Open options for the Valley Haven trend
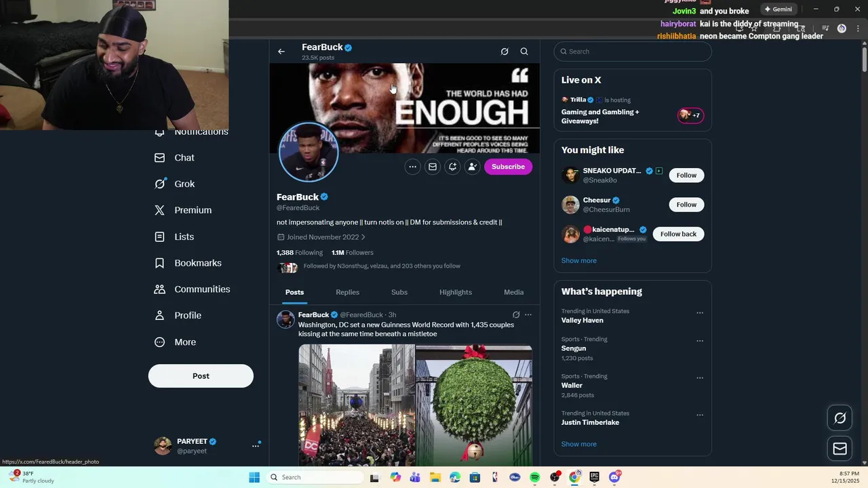This screenshot has width=868, height=488. 700,313
